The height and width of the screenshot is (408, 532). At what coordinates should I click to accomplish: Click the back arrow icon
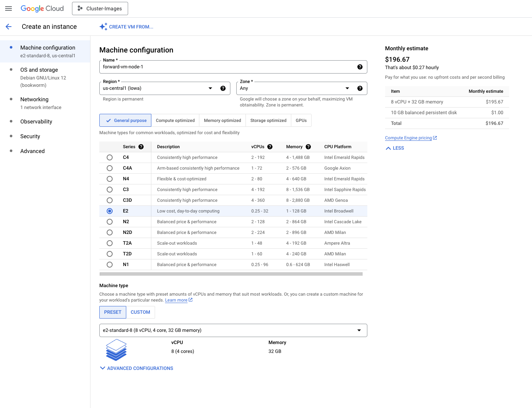[x=9, y=27]
